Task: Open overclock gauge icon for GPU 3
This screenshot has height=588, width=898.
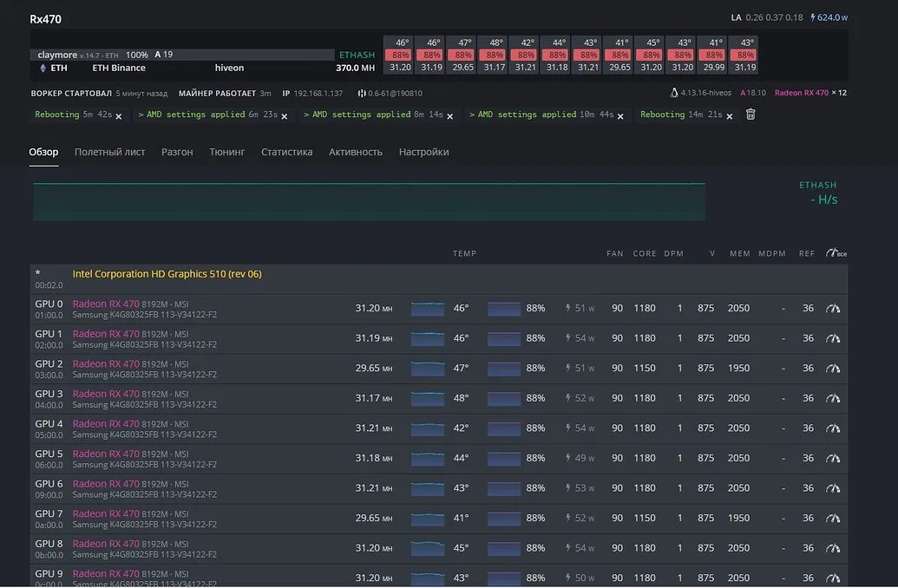Action: pyautogui.click(x=833, y=398)
